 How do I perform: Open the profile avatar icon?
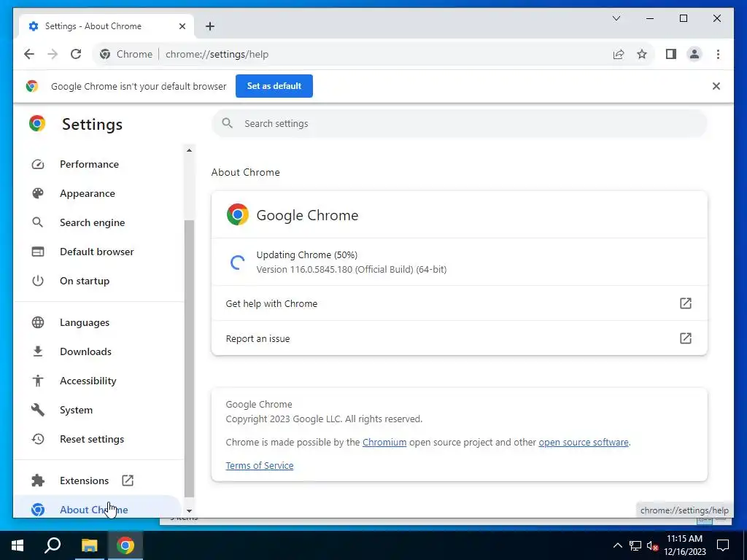(x=694, y=54)
